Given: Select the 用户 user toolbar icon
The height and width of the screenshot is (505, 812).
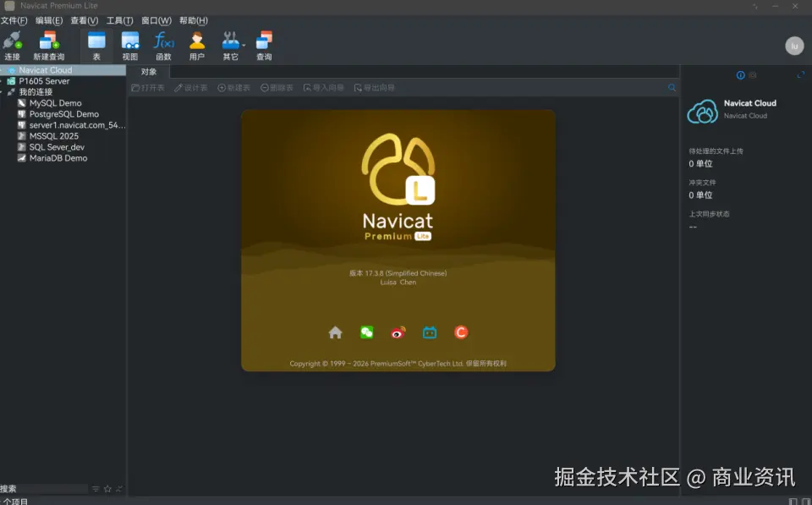Looking at the screenshot, I should (197, 46).
